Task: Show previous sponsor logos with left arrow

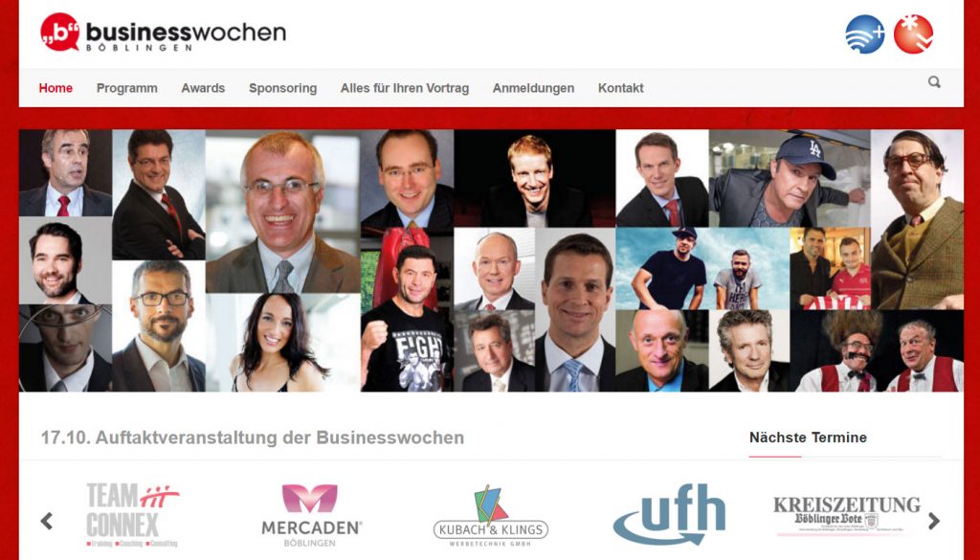Action: (x=46, y=521)
